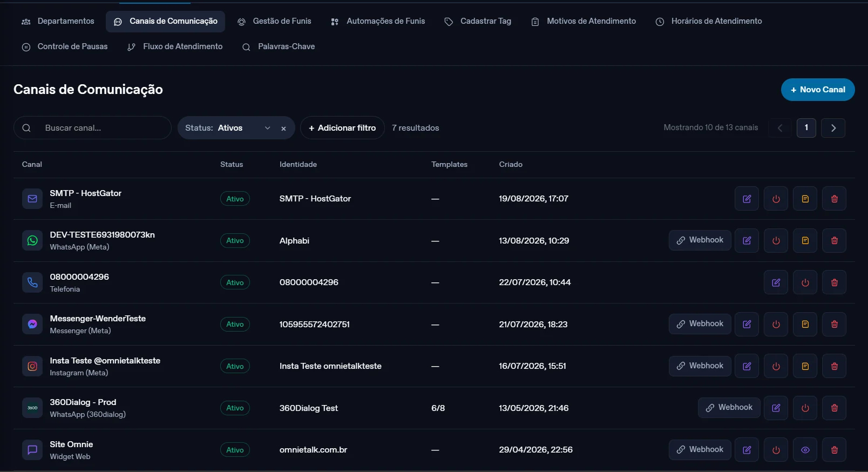Viewport: 868px width, 472px height.
Task: Edit the Insta Teste @omnietalkteste channel
Action: (x=747, y=366)
